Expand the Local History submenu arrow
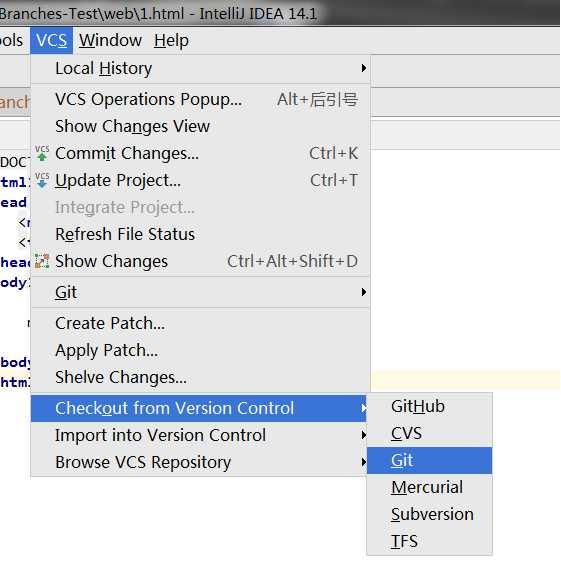The image size is (561, 573). tap(363, 68)
